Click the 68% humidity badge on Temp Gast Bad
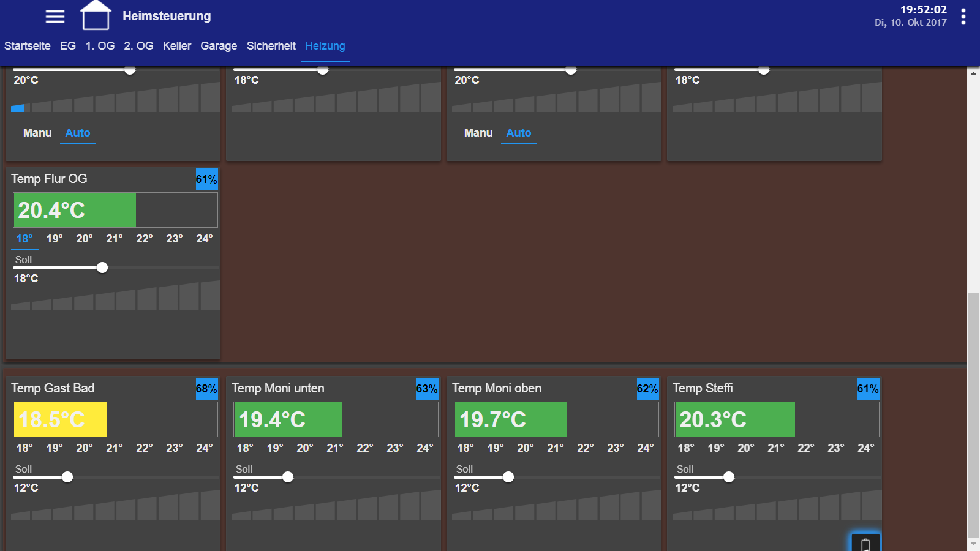980x551 pixels. pyautogui.click(x=207, y=389)
